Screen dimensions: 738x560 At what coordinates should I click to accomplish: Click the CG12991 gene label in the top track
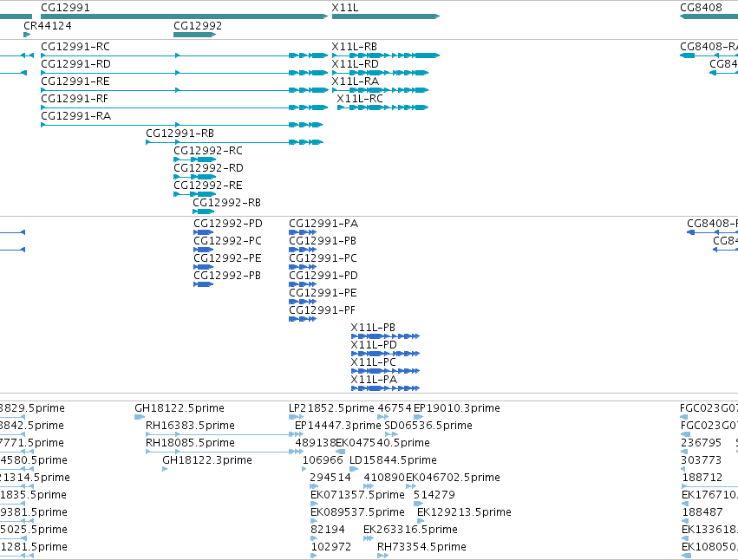(x=65, y=8)
